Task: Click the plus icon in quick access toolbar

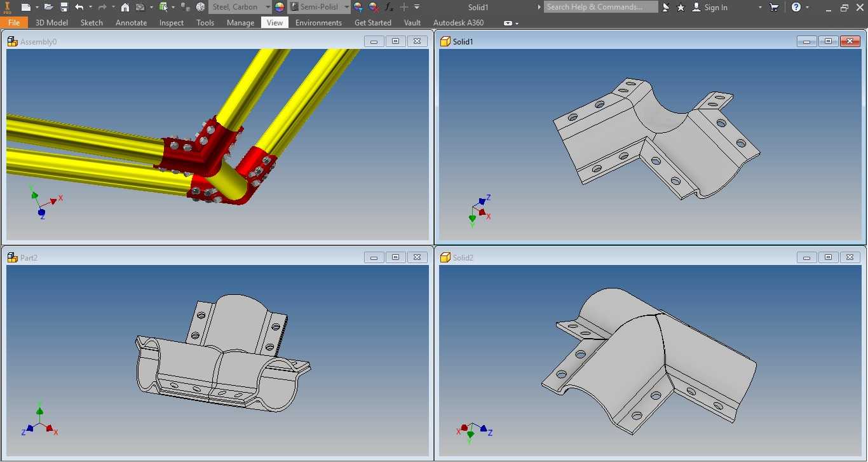Action: click(404, 7)
